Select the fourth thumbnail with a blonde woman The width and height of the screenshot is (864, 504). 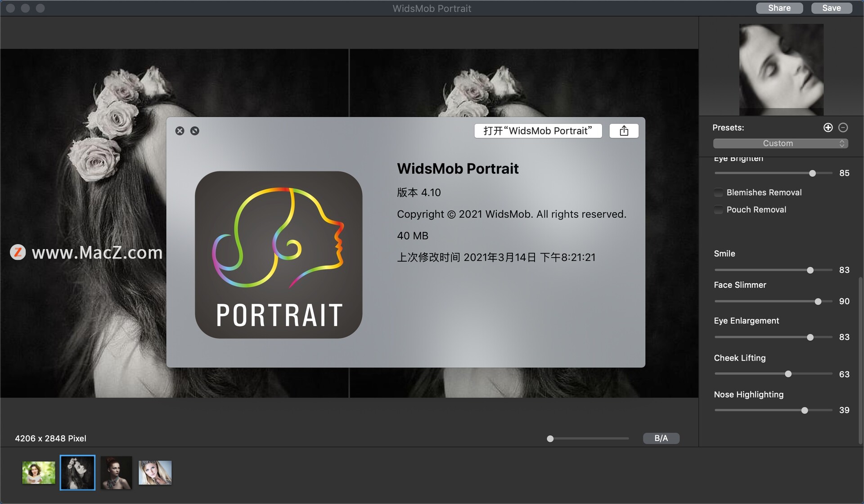tap(155, 473)
